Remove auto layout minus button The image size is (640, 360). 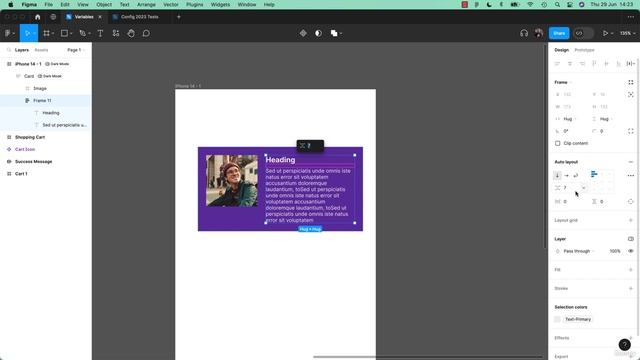pyautogui.click(x=631, y=162)
